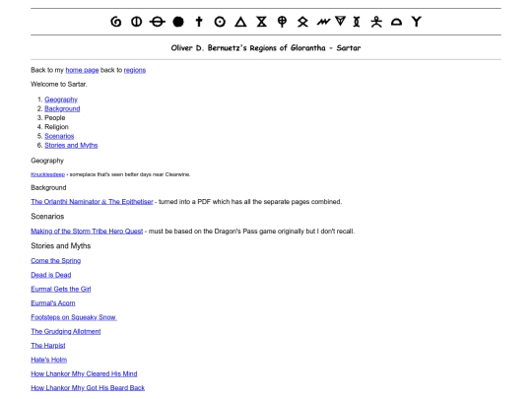This screenshot has height=399, width=532.
Task: Click the stick-figure man rune icon
Action: (376, 22)
